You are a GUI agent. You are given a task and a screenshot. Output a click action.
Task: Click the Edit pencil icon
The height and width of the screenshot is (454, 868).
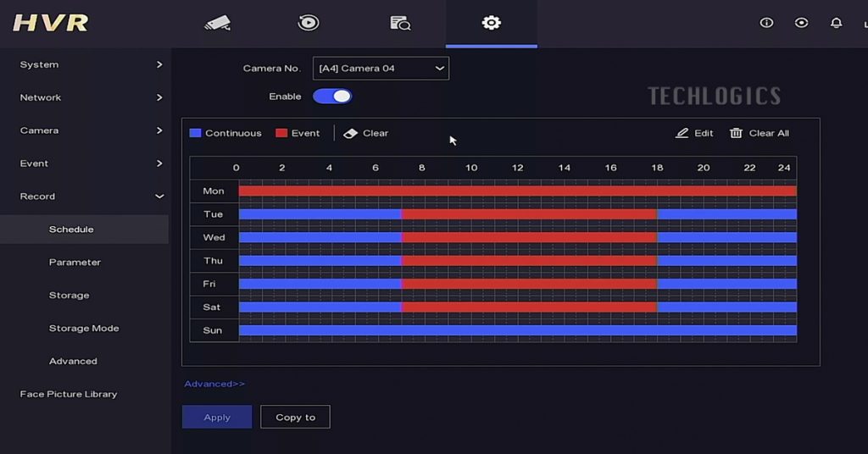pos(682,133)
